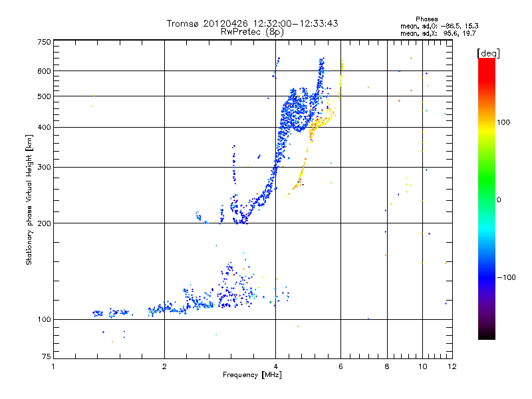532x399 pixels.
Task: Click the y-axis tick label '100'
Action: tap(44, 319)
